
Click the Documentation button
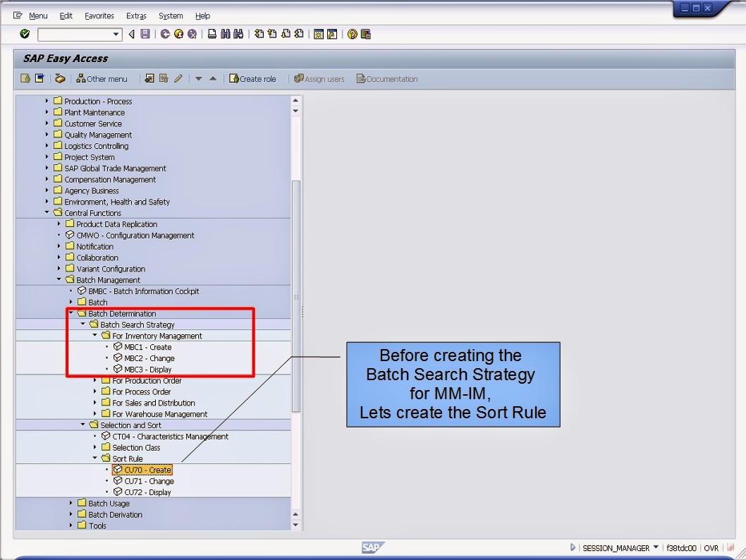(x=387, y=78)
